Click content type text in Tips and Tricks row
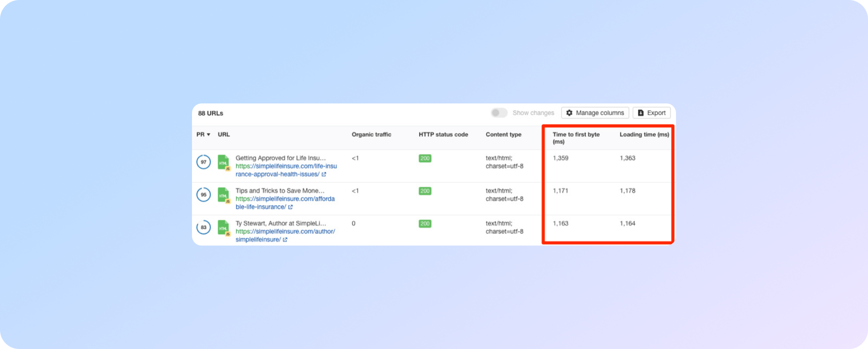The height and width of the screenshot is (349, 868). (504, 195)
